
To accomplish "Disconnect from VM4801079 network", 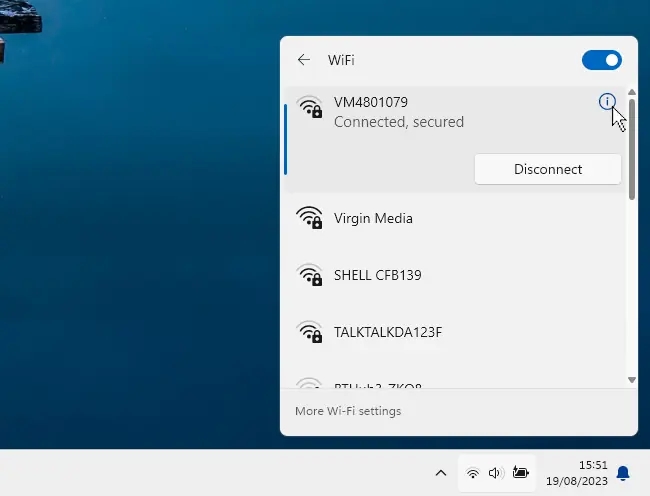I will 548,169.
